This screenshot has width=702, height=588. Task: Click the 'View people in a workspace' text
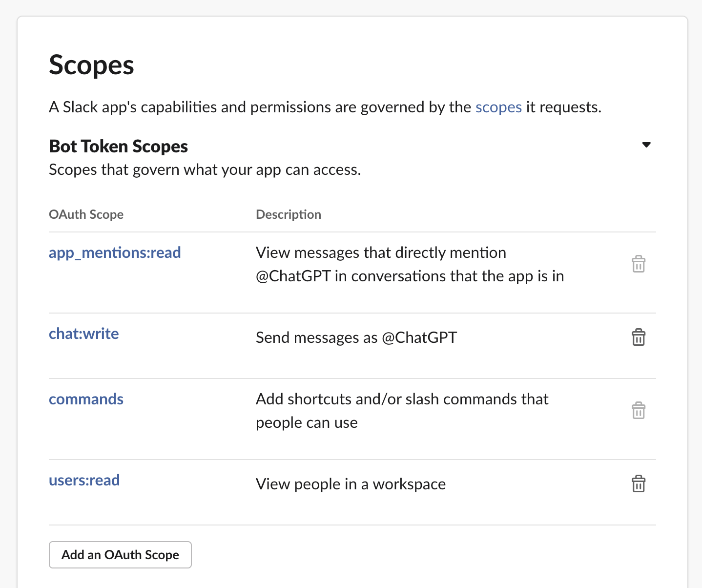click(351, 484)
